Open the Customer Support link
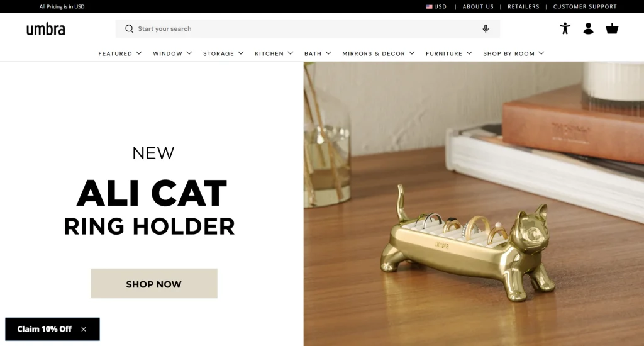Image resolution: width=644 pixels, height=346 pixels. pos(585,6)
